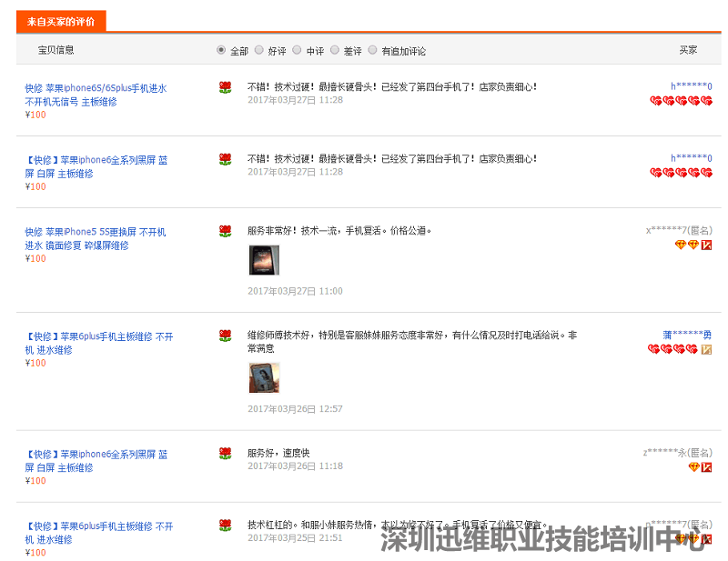Click review text 服务好，速度快
The image size is (728, 561).
pos(278,453)
